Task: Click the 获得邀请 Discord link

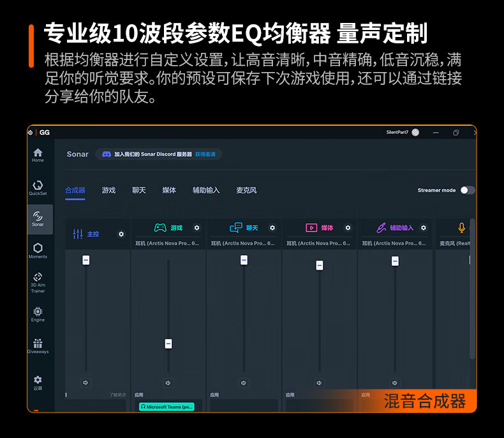Action: click(205, 154)
